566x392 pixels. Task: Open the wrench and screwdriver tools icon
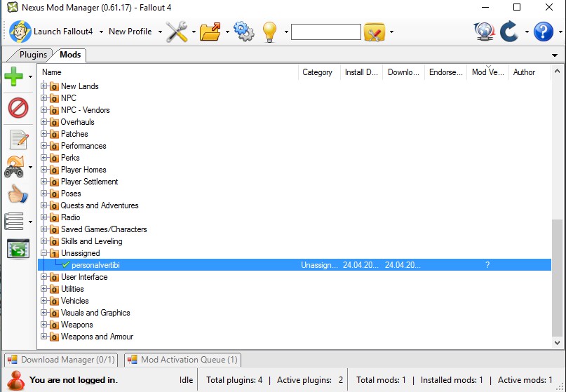pos(177,32)
